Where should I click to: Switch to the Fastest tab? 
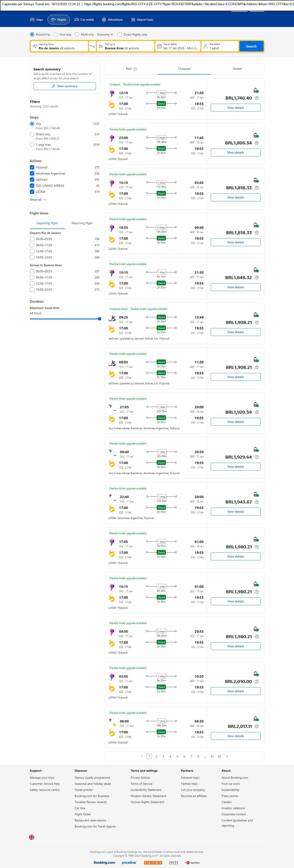[x=237, y=69]
